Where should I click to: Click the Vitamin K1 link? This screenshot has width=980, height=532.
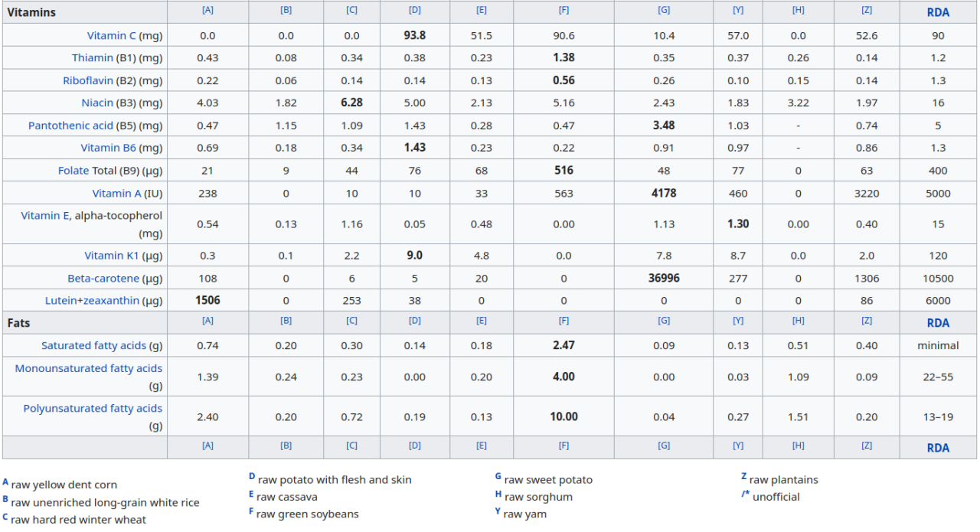tap(112, 256)
